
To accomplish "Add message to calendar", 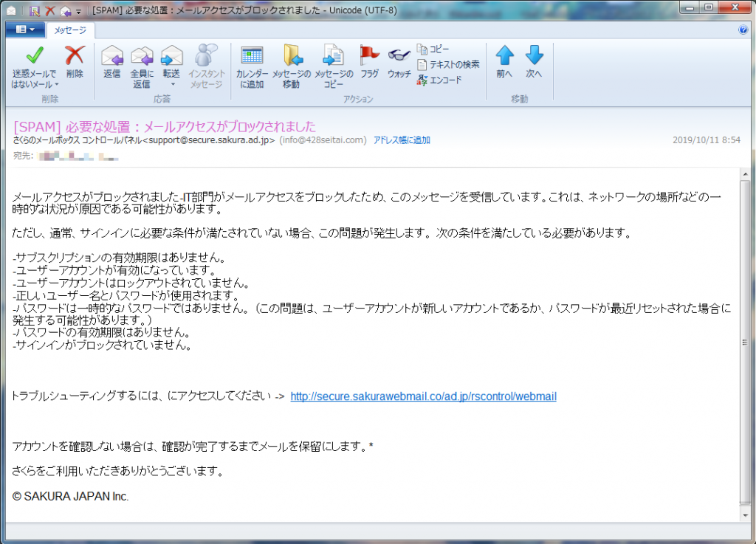I will 252,66.
